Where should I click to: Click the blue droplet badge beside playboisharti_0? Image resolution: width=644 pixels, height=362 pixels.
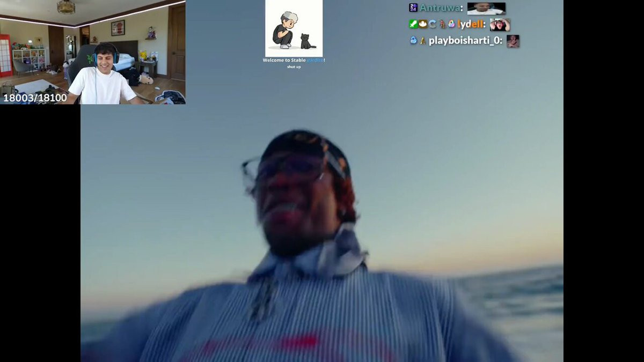click(x=414, y=40)
